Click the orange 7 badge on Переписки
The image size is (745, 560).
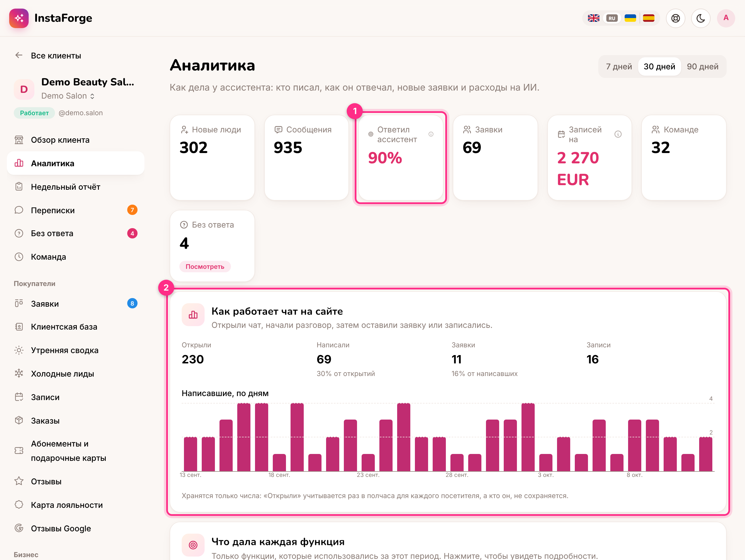[x=132, y=210]
